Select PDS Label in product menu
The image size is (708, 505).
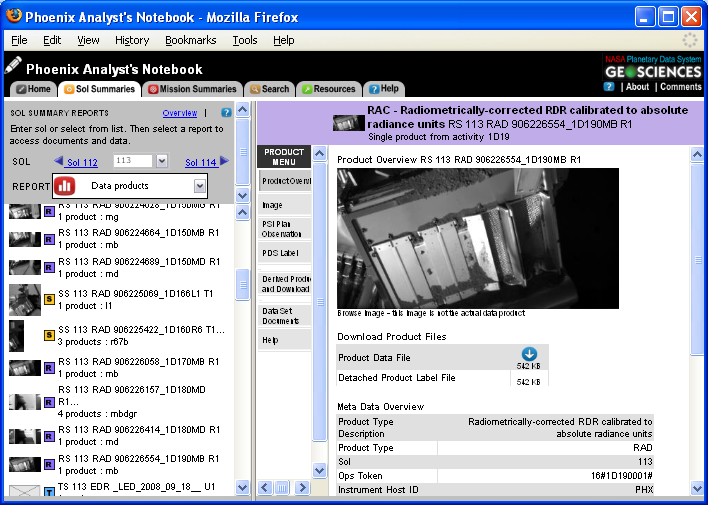click(x=285, y=253)
